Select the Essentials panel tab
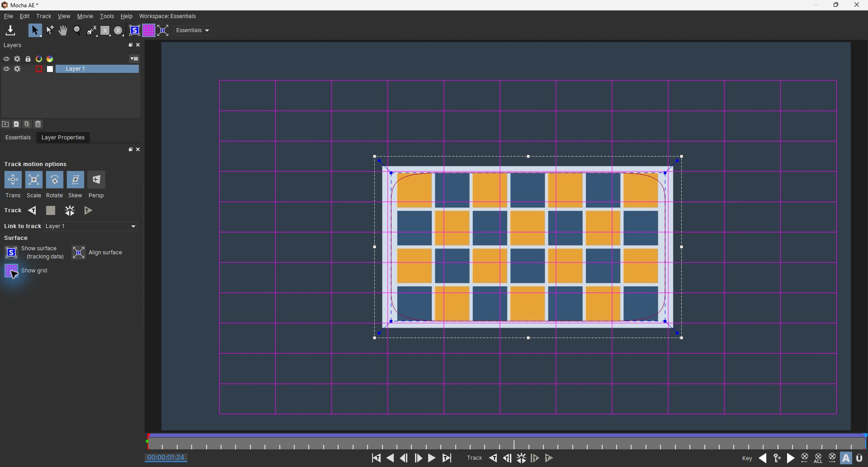The image size is (868, 467). pyautogui.click(x=18, y=138)
